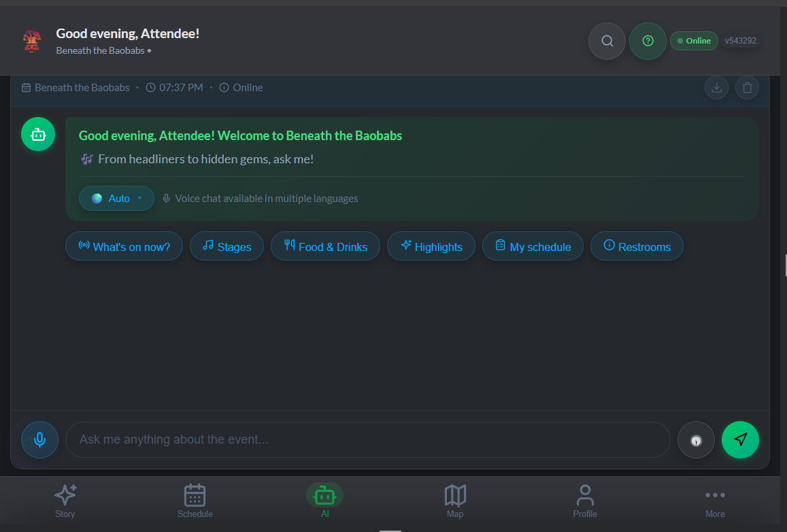
Task: Click the Ask me anything input field
Action: 367,439
